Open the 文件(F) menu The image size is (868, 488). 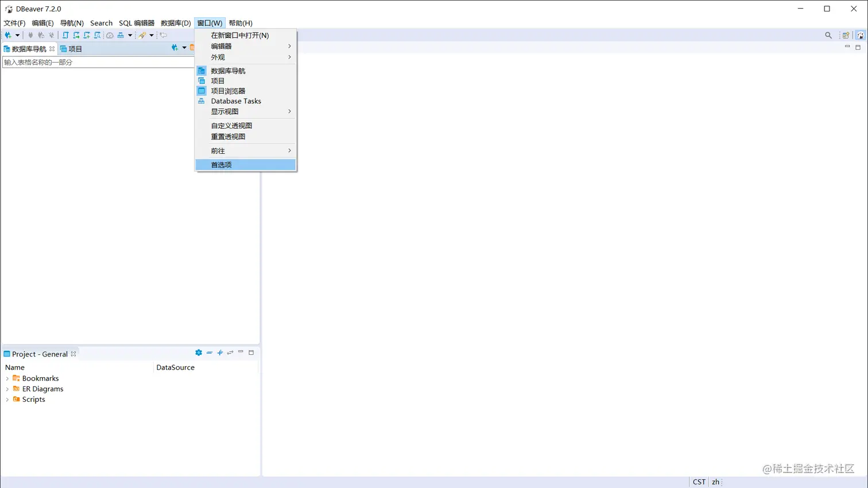coord(14,23)
